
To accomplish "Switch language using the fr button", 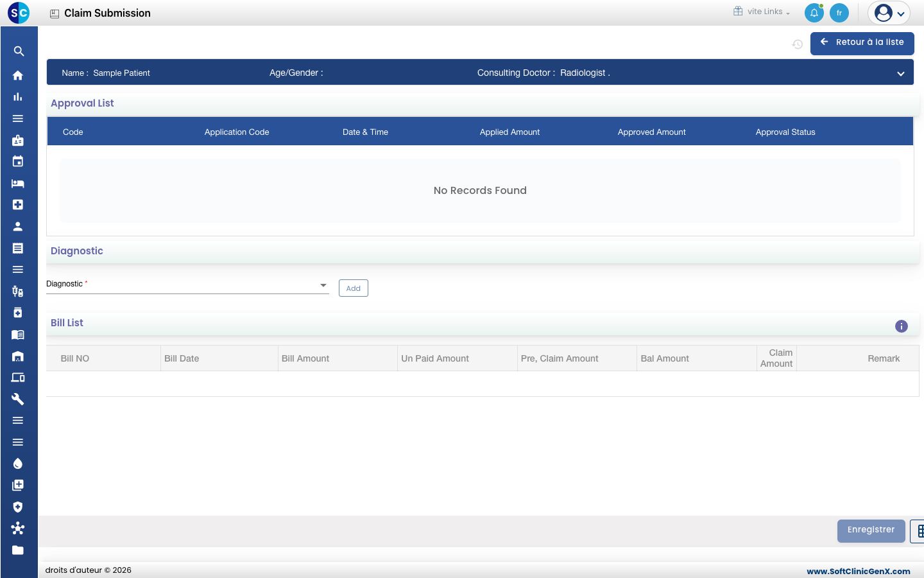I will pos(839,13).
